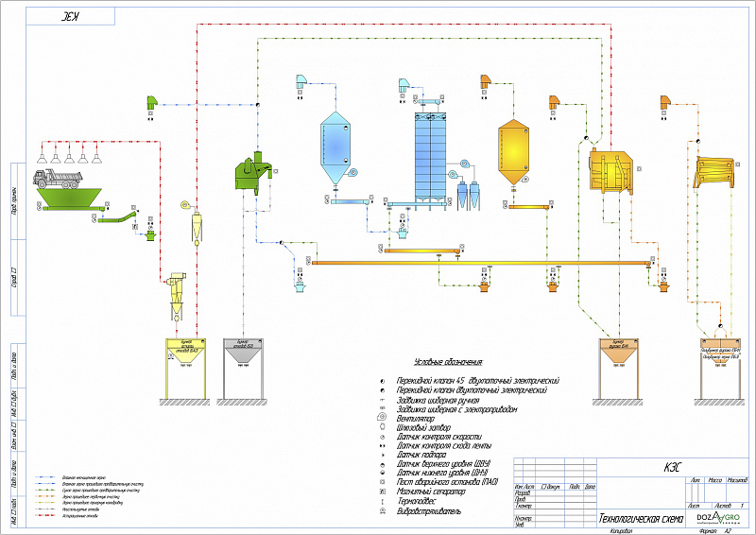Select 'Пост аварийного останова' legend entry

click(x=447, y=482)
